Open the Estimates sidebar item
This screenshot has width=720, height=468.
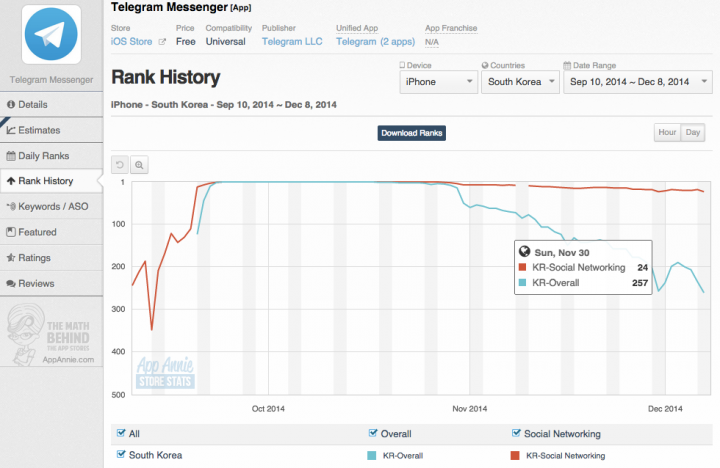51,130
